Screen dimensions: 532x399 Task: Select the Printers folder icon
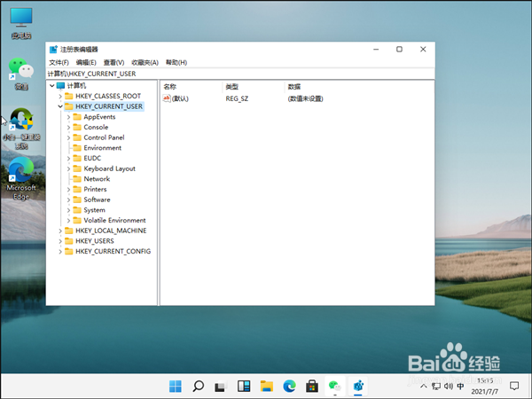pos(77,190)
